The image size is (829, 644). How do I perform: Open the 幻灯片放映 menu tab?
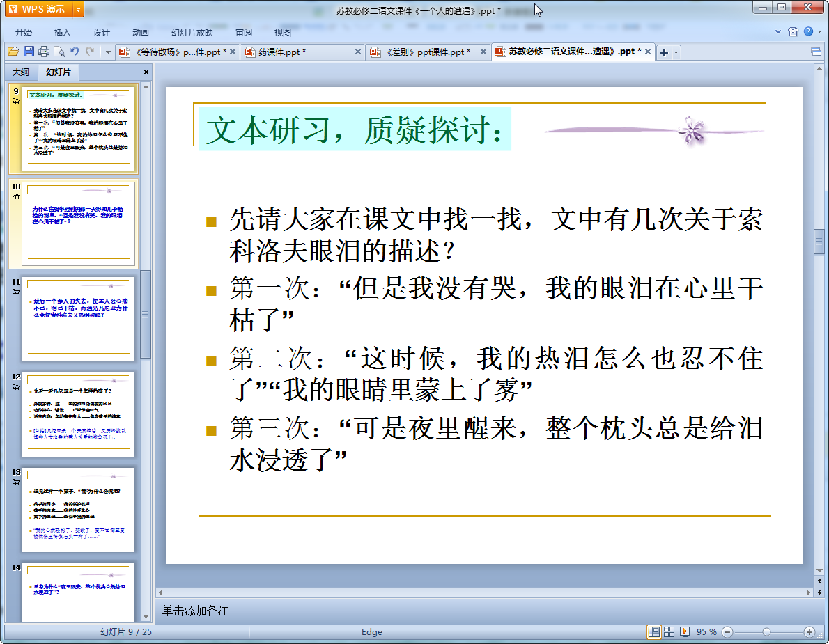pyautogui.click(x=192, y=32)
